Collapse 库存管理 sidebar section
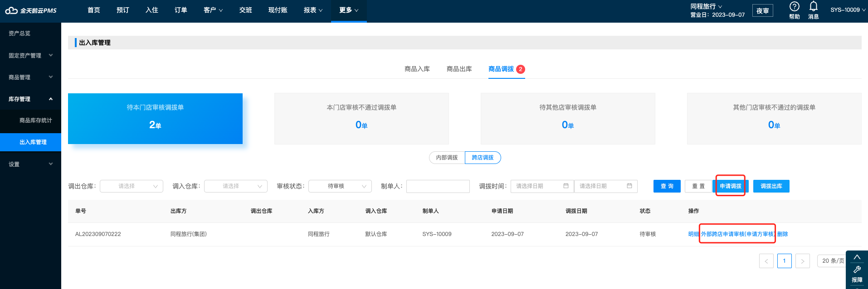The image size is (868, 289). tap(30, 99)
